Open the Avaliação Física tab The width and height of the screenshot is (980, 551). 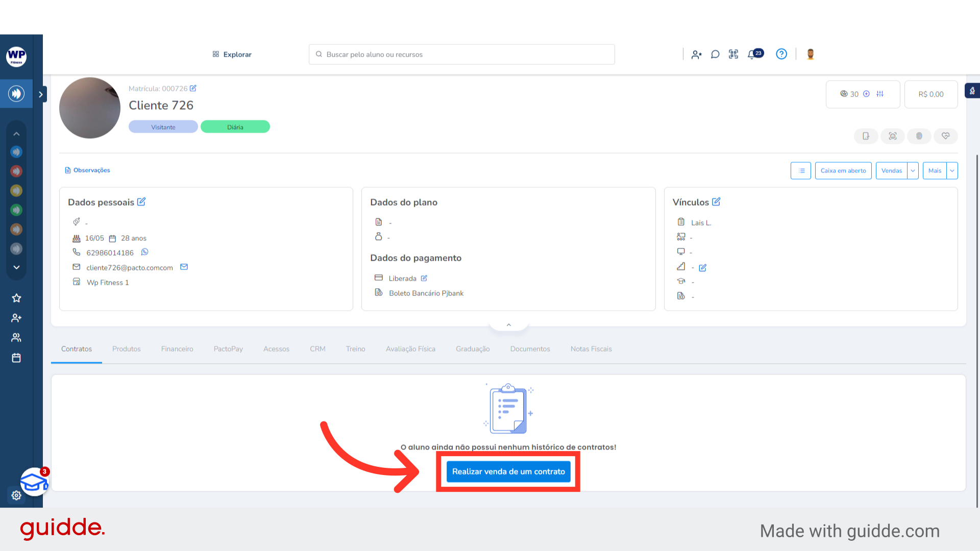pyautogui.click(x=410, y=349)
